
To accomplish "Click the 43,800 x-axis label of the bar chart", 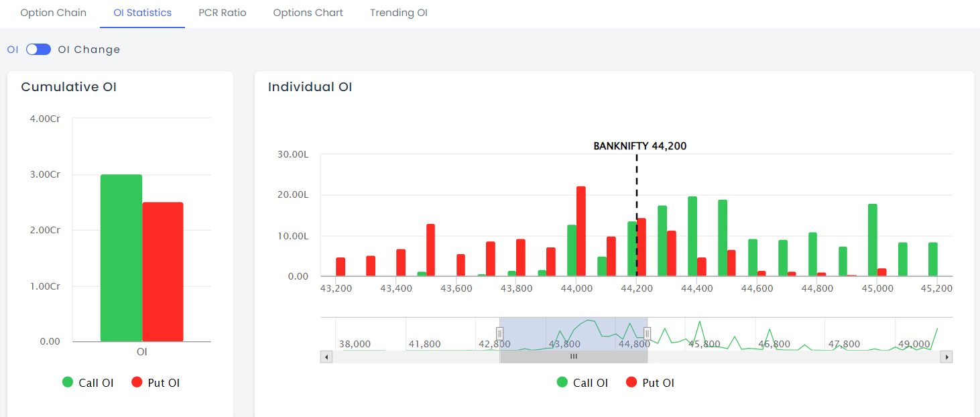I will click(x=516, y=288).
